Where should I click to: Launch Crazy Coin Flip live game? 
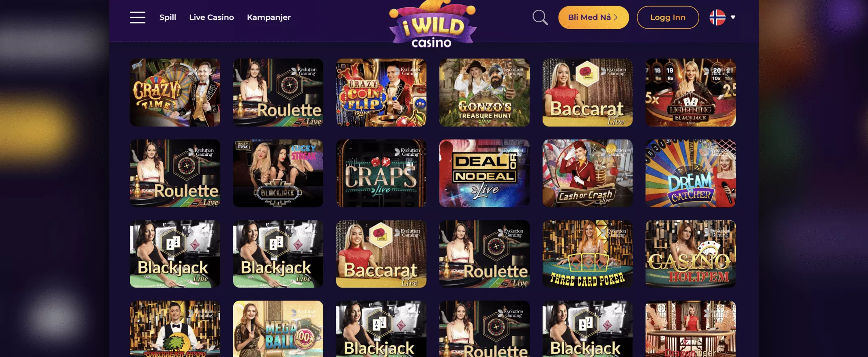coord(381,92)
